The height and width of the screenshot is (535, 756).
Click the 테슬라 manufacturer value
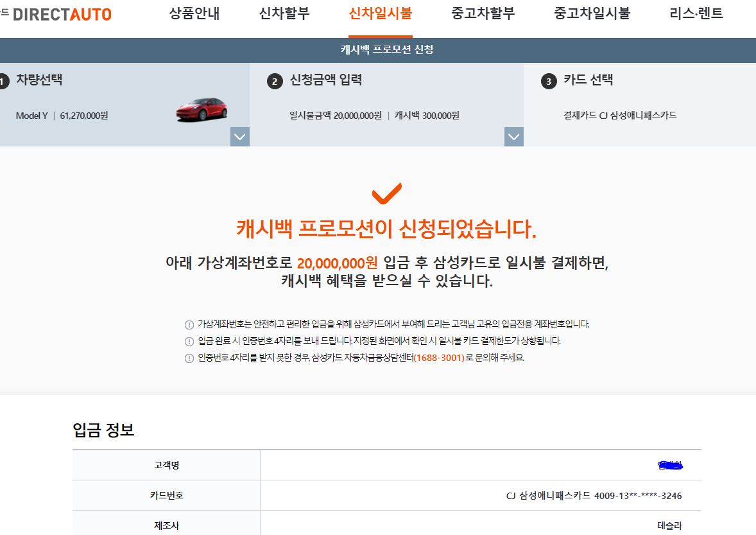click(x=670, y=526)
